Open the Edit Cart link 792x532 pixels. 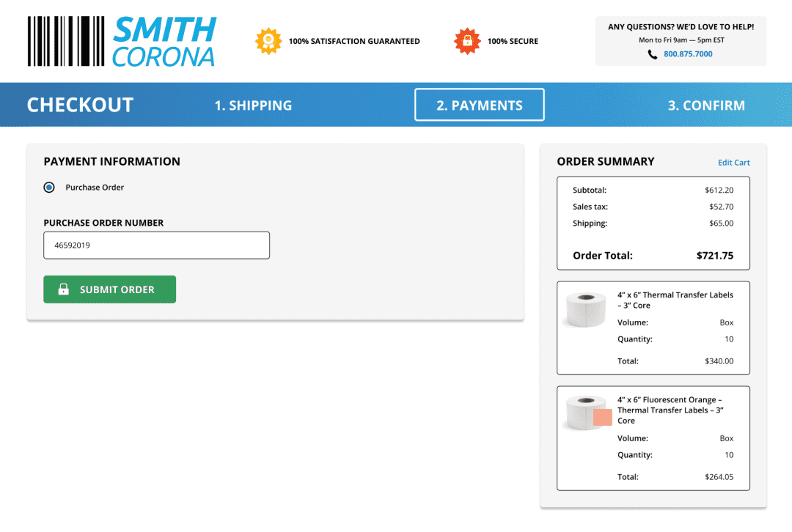coord(733,163)
